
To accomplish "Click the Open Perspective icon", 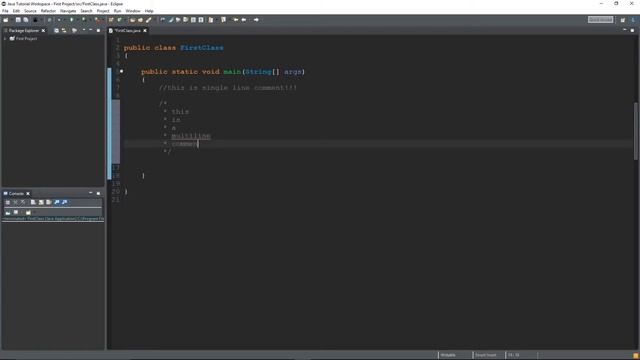I will tap(622, 20).
